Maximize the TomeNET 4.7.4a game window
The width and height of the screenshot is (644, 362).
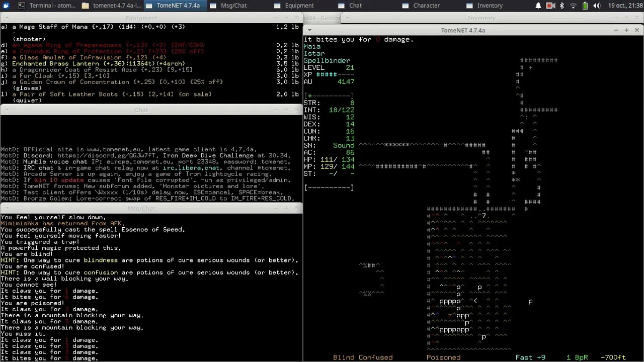626,30
